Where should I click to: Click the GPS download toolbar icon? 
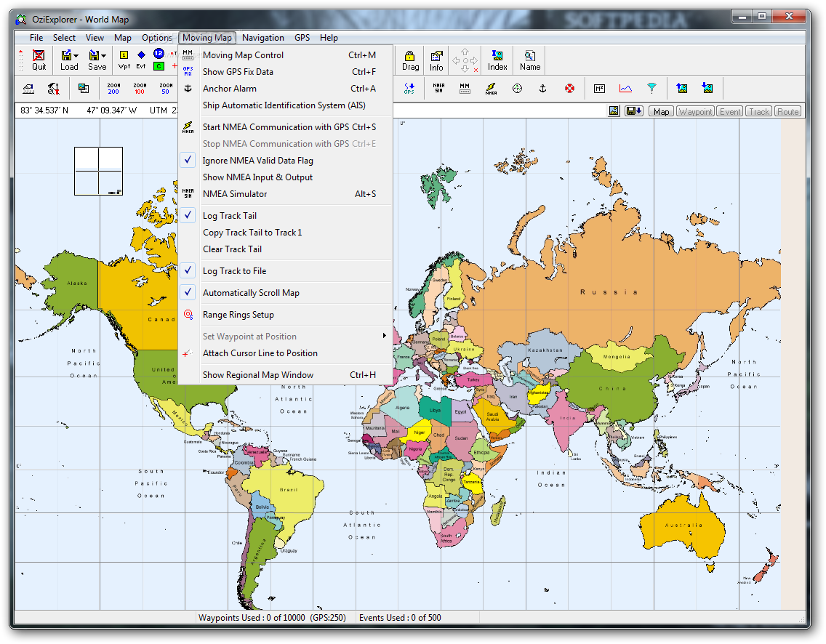pos(409,89)
